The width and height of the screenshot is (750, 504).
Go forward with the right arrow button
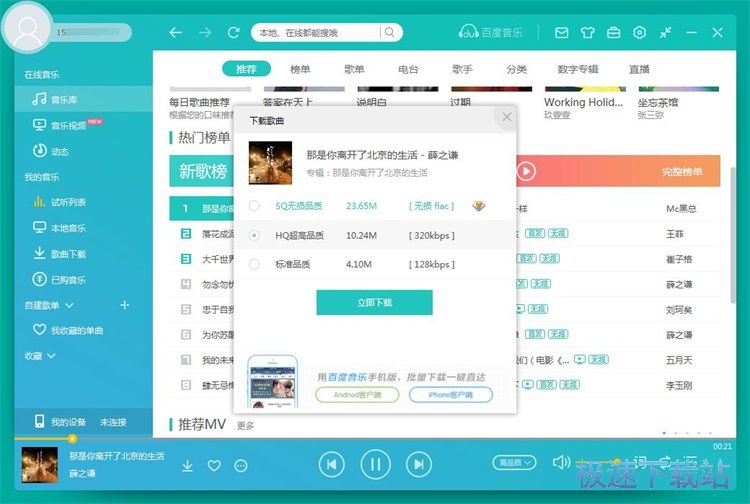(x=205, y=33)
